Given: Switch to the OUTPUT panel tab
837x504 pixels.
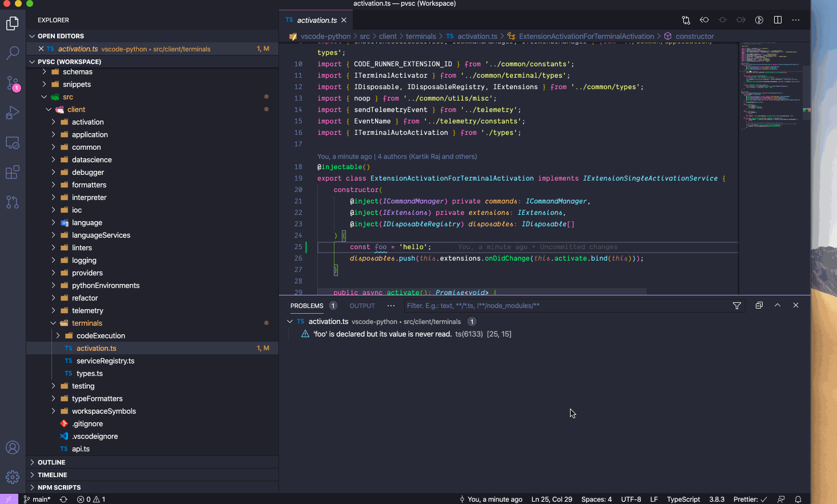Looking at the screenshot, I should [x=362, y=306].
